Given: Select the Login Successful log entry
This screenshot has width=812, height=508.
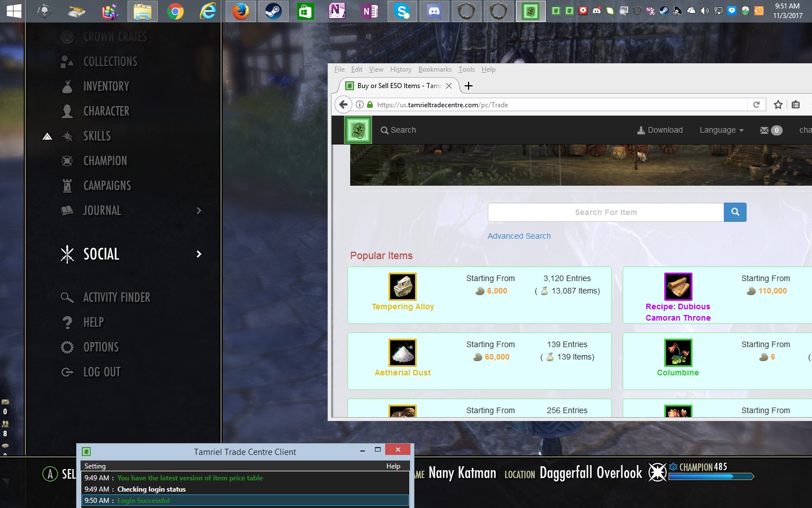Looking at the screenshot, I should (x=245, y=501).
